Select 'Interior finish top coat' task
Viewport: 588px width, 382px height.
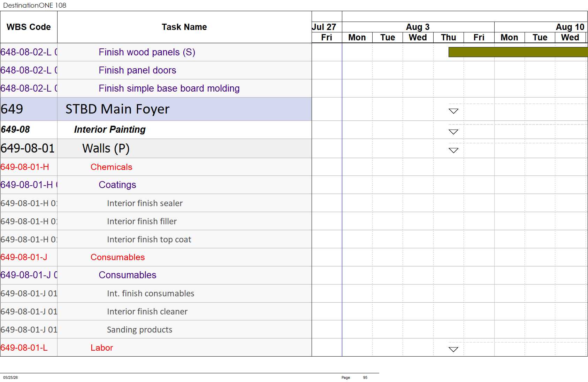click(x=149, y=239)
